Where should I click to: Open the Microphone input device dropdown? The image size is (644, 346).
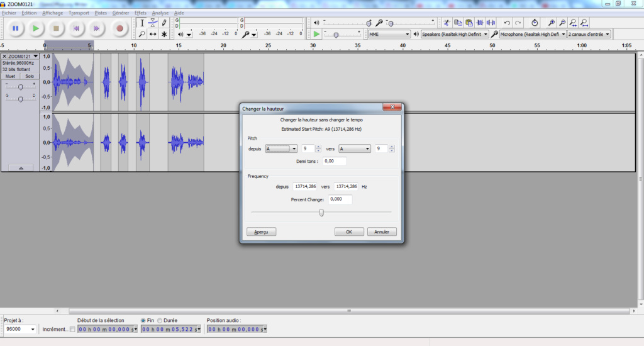tap(533, 34)
